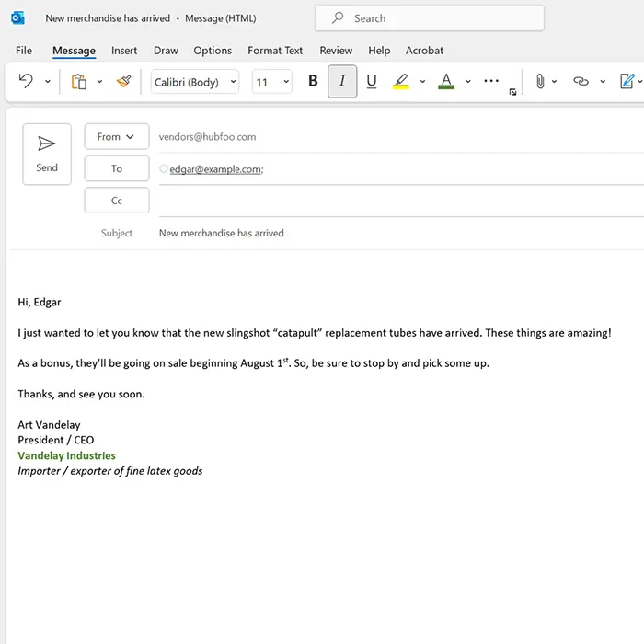Click the Search box
Screen dimensions: 644x644
(x=430, y=18)
